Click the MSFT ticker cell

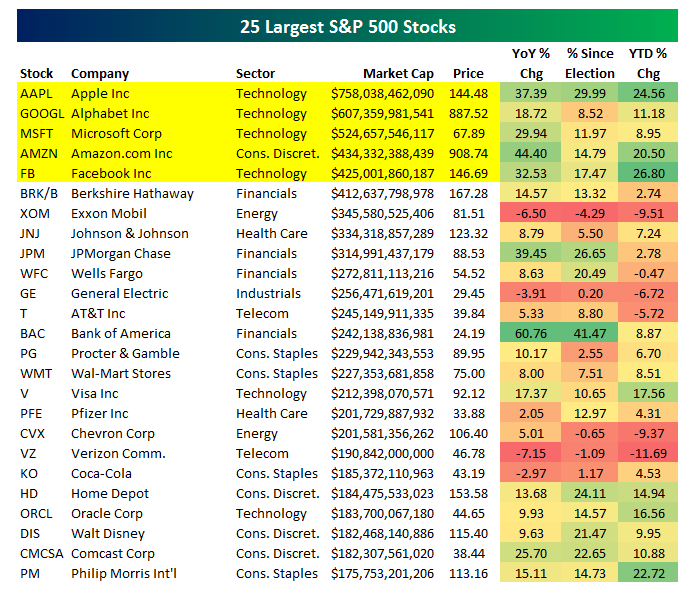point(36,133)
